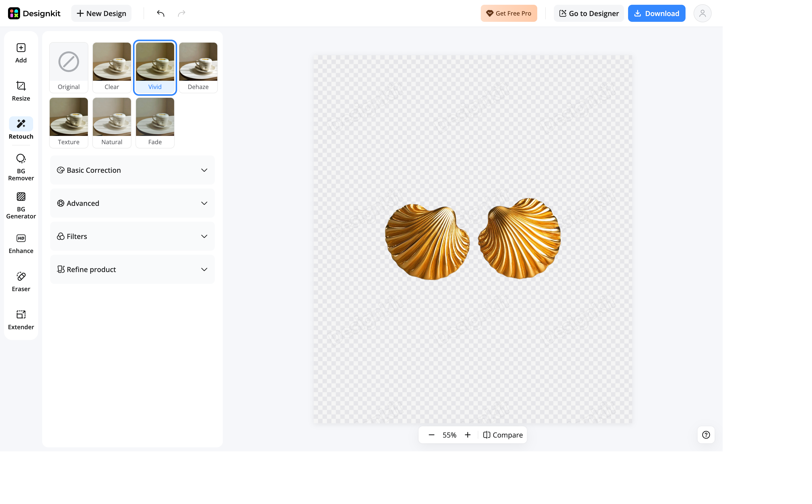Undo the last action
The height and width of the screenshot is (504, 812).
161,13
